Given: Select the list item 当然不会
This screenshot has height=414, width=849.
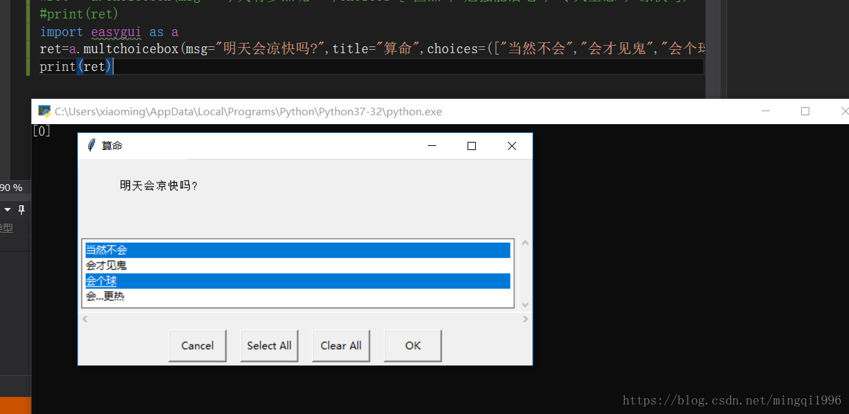Looking at the screenshot, I should coord(297,250).
